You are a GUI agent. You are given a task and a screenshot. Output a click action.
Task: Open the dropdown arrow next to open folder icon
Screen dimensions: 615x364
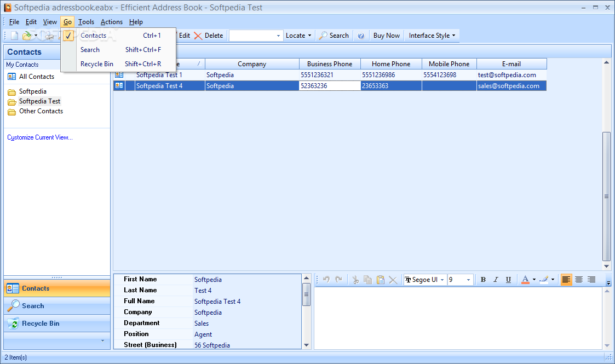pos(36,36)
